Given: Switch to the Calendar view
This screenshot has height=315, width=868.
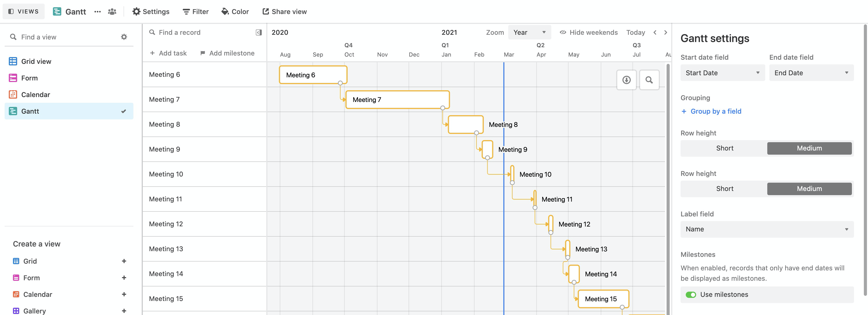Looking at the screenshot, I should [x=69, y=94].
